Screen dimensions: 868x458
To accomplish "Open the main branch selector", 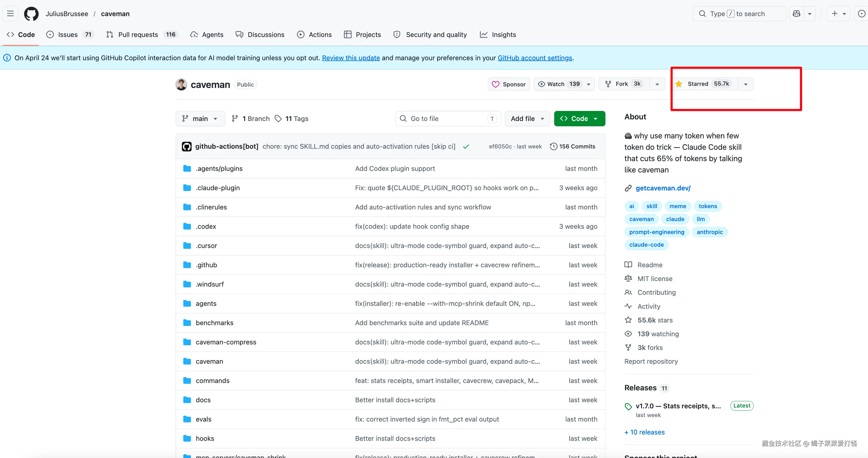I will click(200, 119).
